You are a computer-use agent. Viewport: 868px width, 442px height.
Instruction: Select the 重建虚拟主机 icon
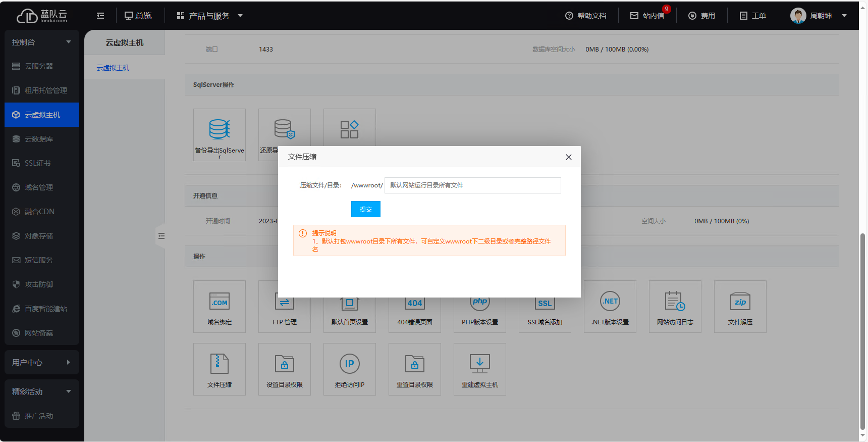(479, 369)
